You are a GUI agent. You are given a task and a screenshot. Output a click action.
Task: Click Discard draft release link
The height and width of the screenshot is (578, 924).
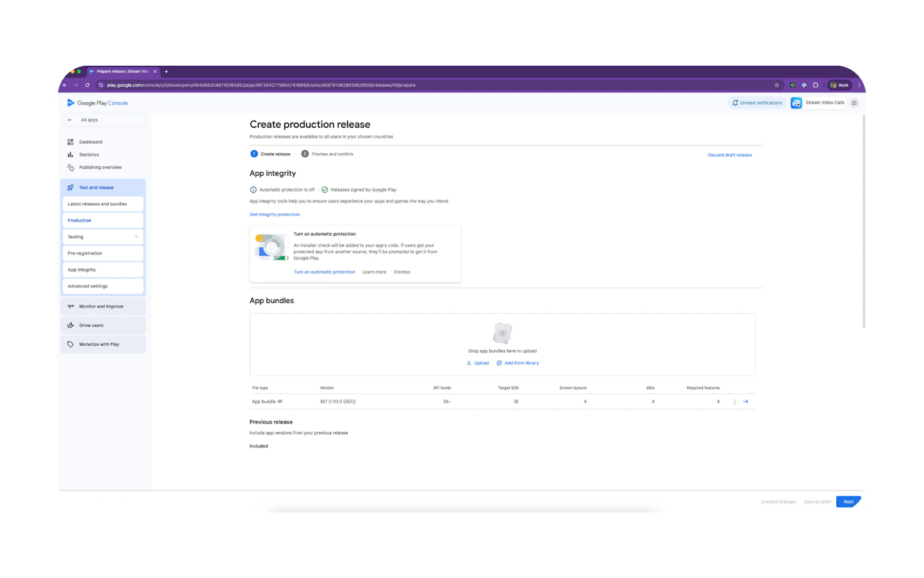coord(729,155)
